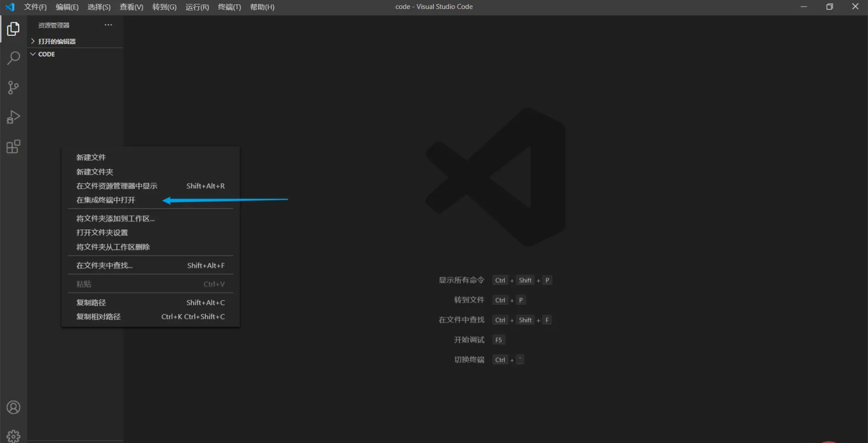The height and width of the screenshot is (443, 868).
Task: Open the 终端(T) menu
Action: (x=229, y=7)
